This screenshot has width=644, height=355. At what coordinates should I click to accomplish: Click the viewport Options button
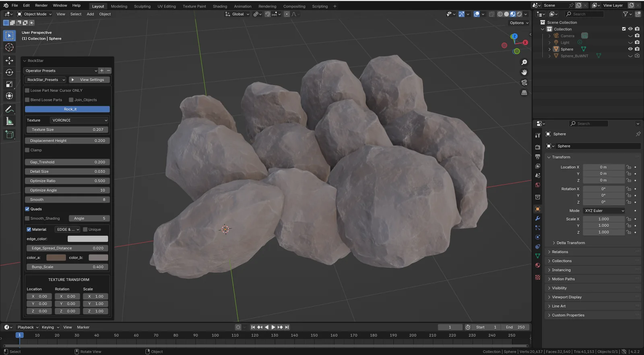(519, 23)
